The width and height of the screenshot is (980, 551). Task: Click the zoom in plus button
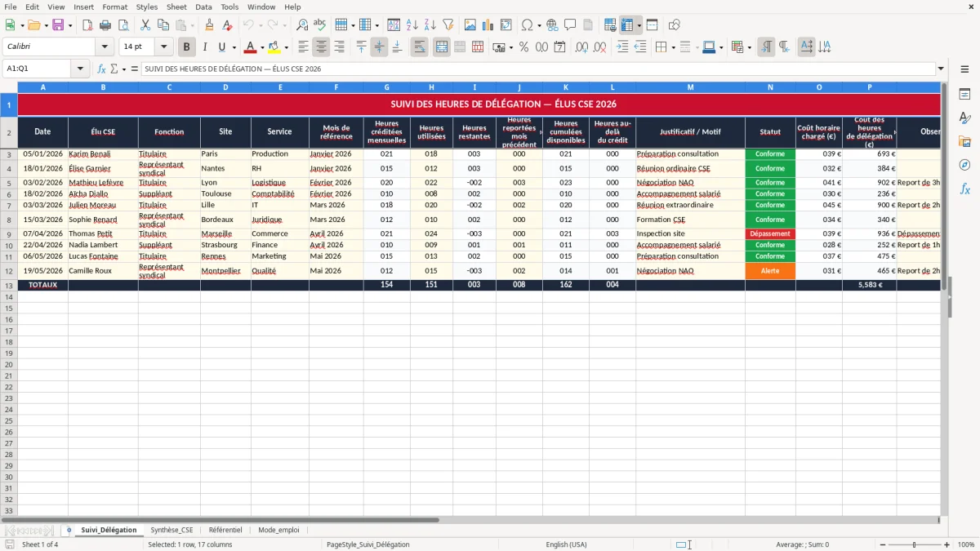tap(947, 544)
